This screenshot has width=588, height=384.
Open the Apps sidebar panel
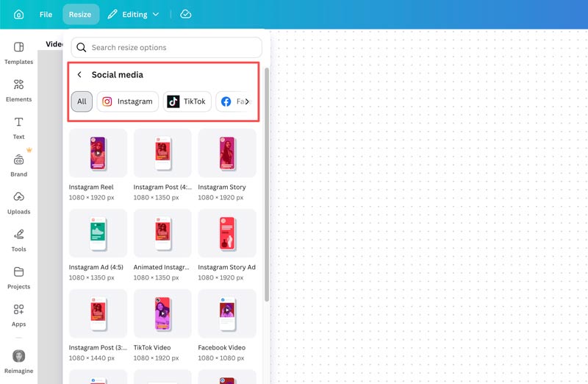pos(19,316)
